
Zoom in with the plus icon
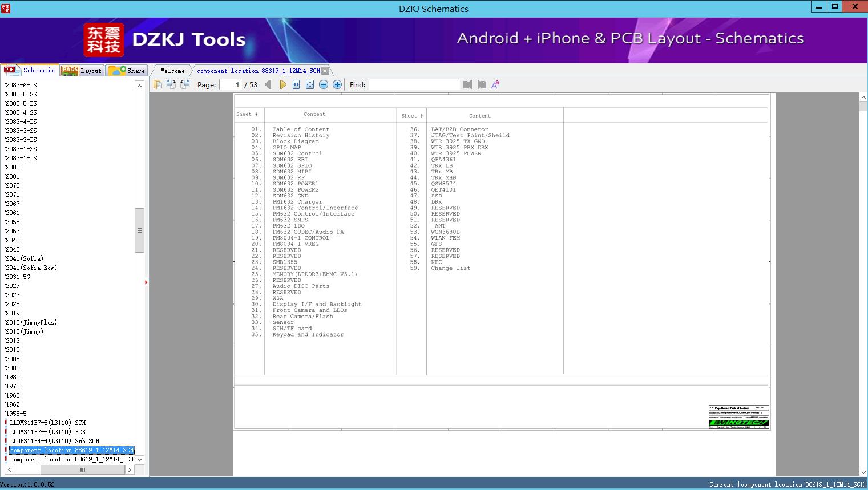click(x=337, y=84)
